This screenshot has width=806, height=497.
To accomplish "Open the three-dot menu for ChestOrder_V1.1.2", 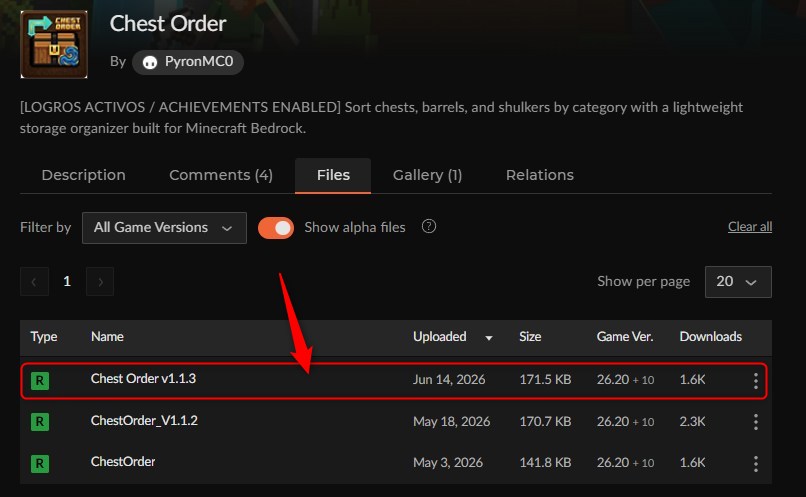I will pos(755,422).
